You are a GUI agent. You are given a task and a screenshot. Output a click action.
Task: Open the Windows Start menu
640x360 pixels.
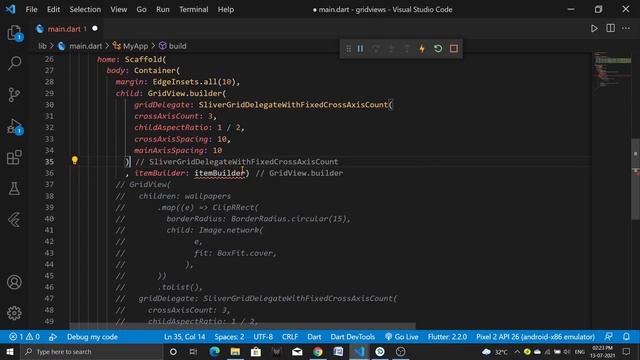(10, 351)
